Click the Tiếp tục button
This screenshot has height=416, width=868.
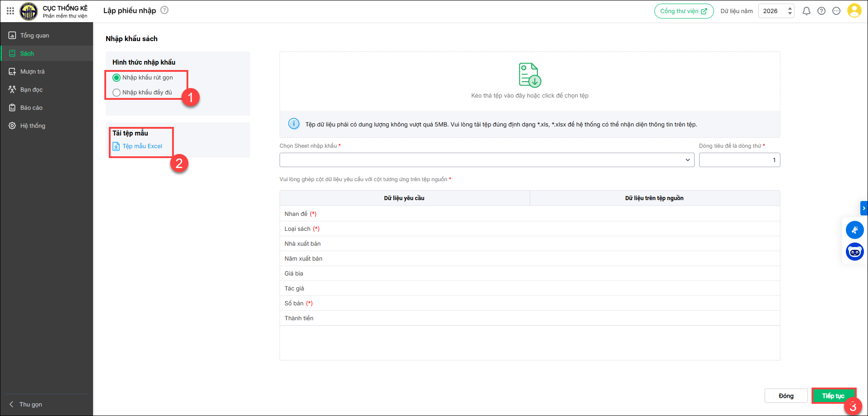click(x=833, y=396)
